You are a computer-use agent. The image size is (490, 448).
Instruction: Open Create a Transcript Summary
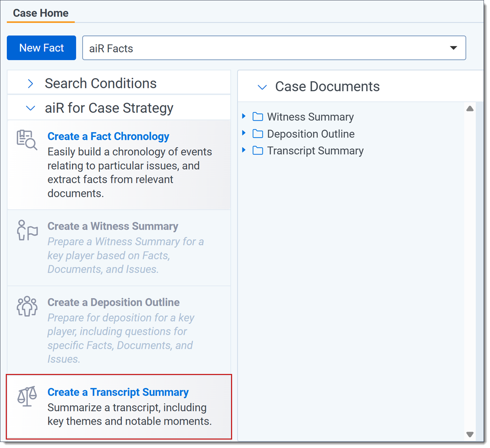click(118, 392)
